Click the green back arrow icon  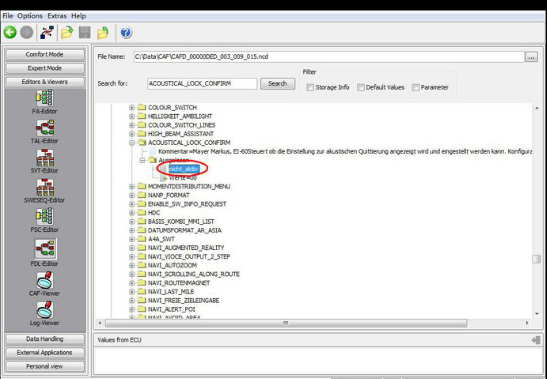coord(10,32)
